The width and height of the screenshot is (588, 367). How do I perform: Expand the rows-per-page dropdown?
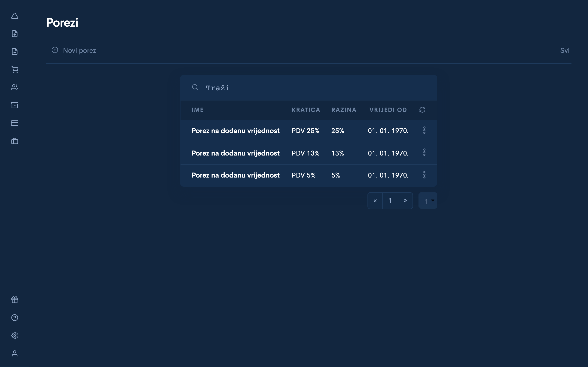coord(428,200)
